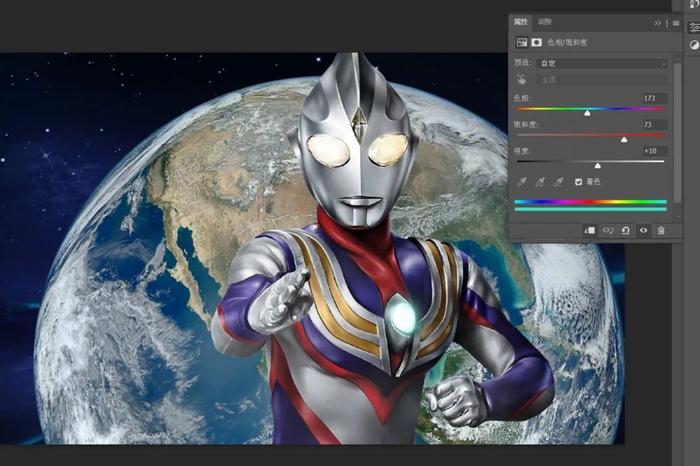Click the 饱和度 saturation slider handle

coord(624,140)
